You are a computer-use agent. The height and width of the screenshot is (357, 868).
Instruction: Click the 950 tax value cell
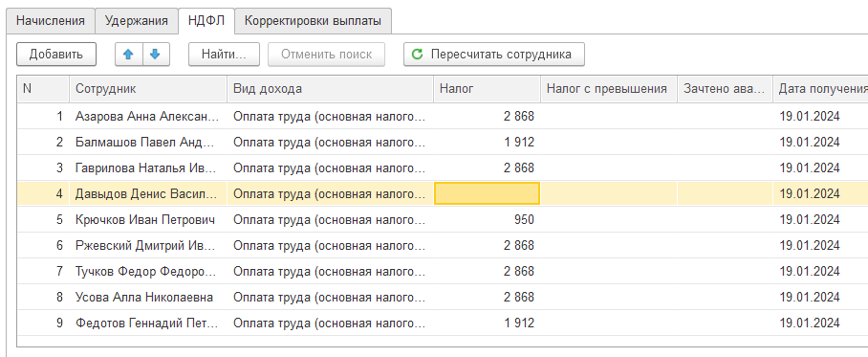(488, 219)
